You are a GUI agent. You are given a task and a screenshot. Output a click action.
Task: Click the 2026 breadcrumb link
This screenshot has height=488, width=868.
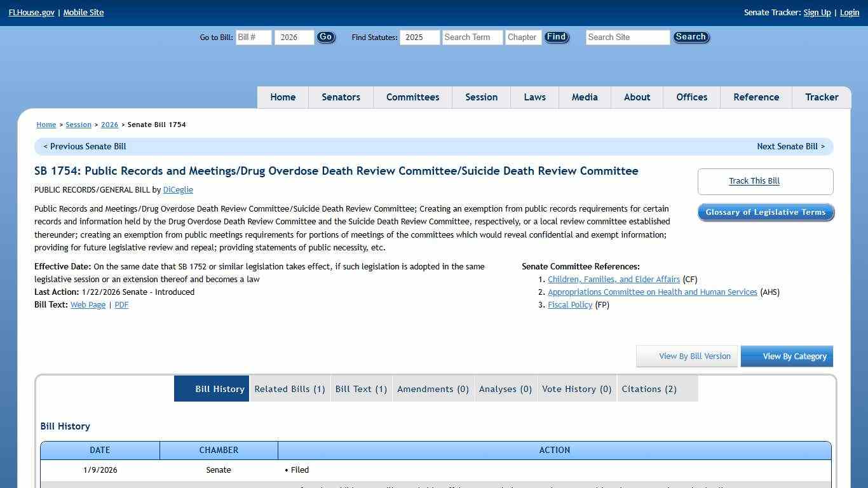click(109, 125)
